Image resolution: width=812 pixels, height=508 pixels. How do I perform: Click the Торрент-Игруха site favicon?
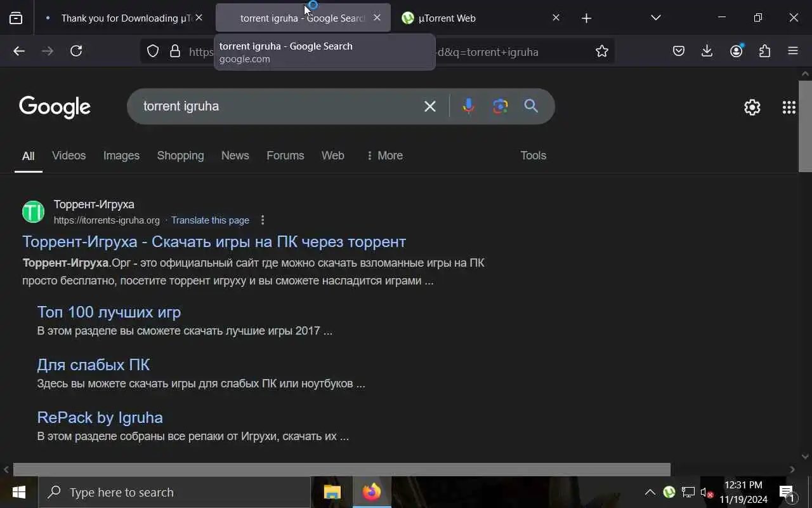[34, 211]
